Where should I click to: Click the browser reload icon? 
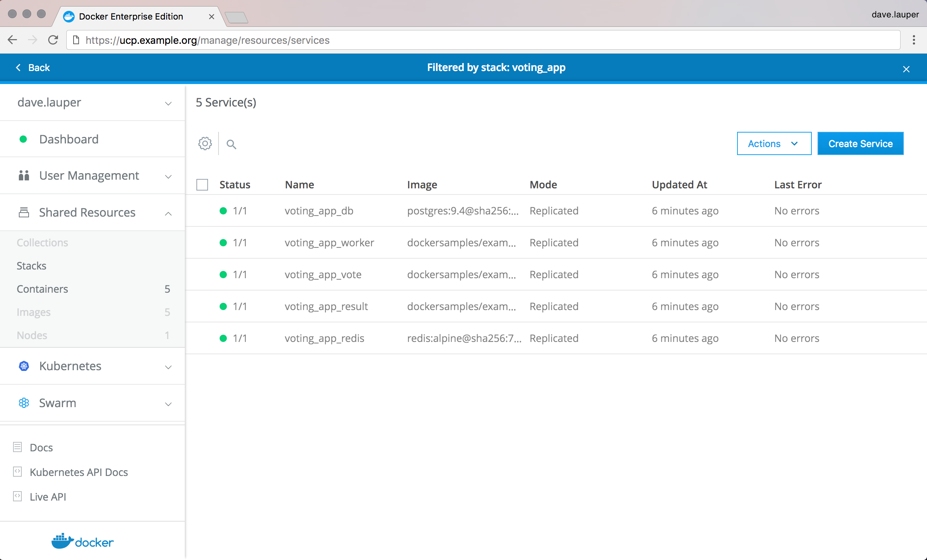(53, 40)
